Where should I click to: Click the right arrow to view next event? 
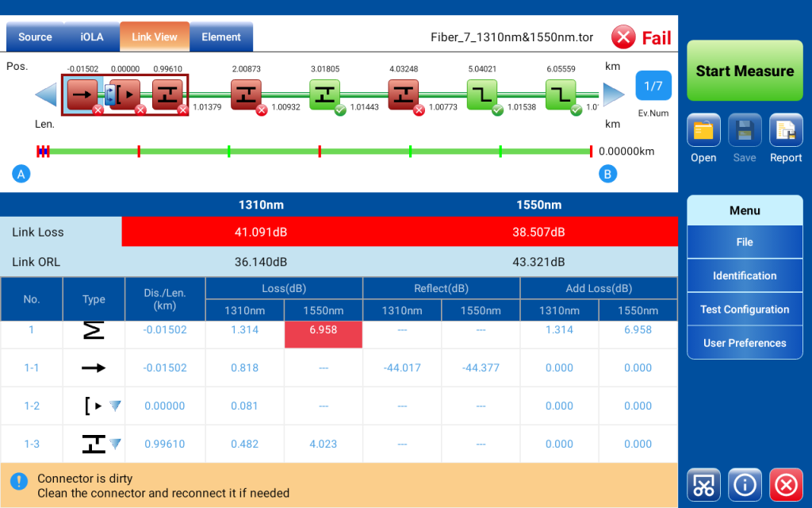point(612,93)
